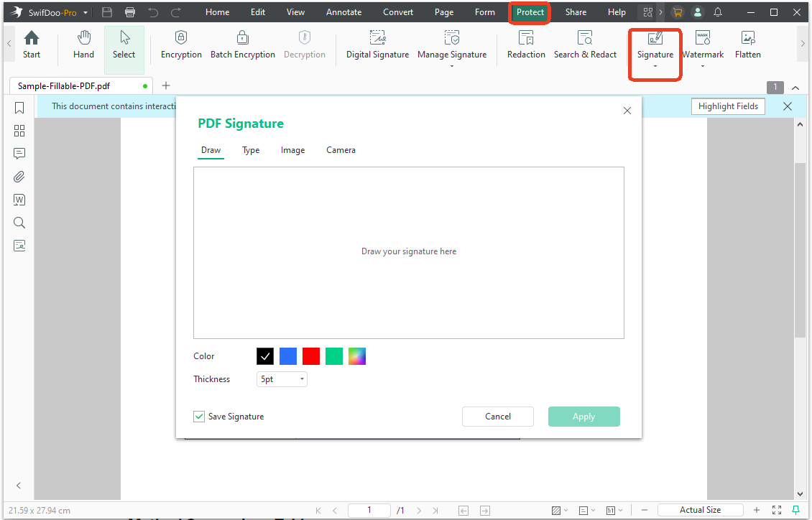Open the user account icon
The height and width of the screenshot is (520, 812).
tap(698, 12)
